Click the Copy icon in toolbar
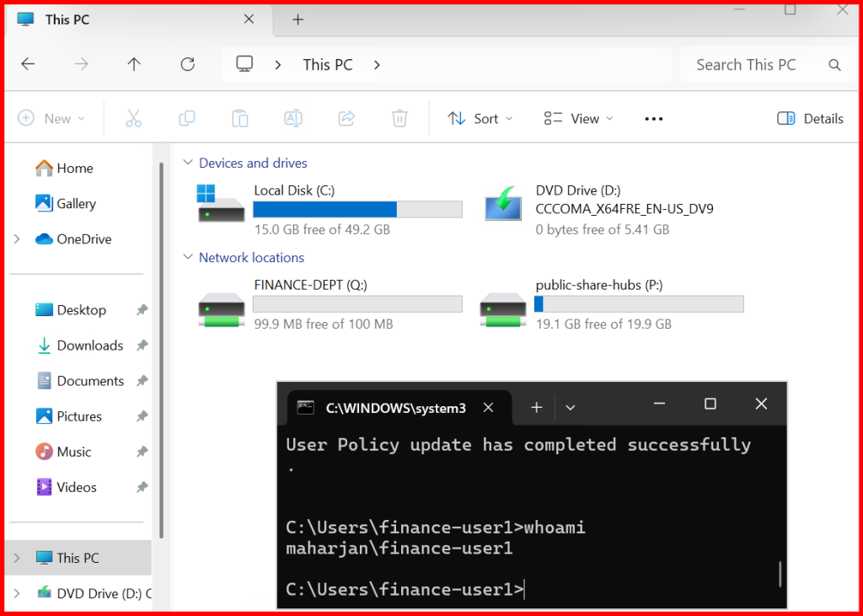 click(x=187, y=119)
